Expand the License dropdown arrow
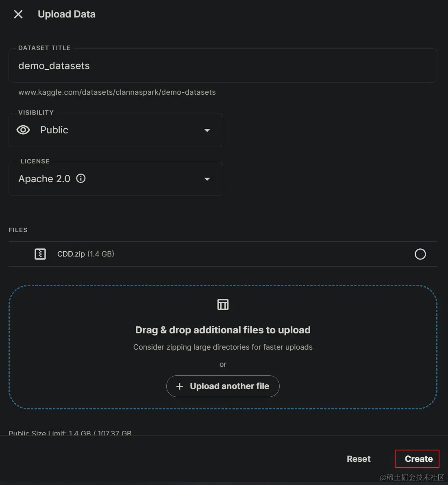 tap(207, 179)
